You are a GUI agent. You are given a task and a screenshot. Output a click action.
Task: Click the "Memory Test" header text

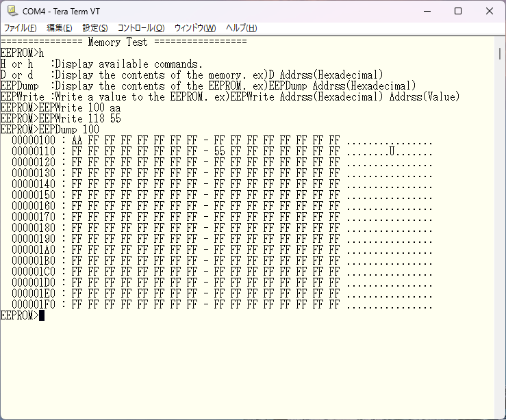click(118, 42)
